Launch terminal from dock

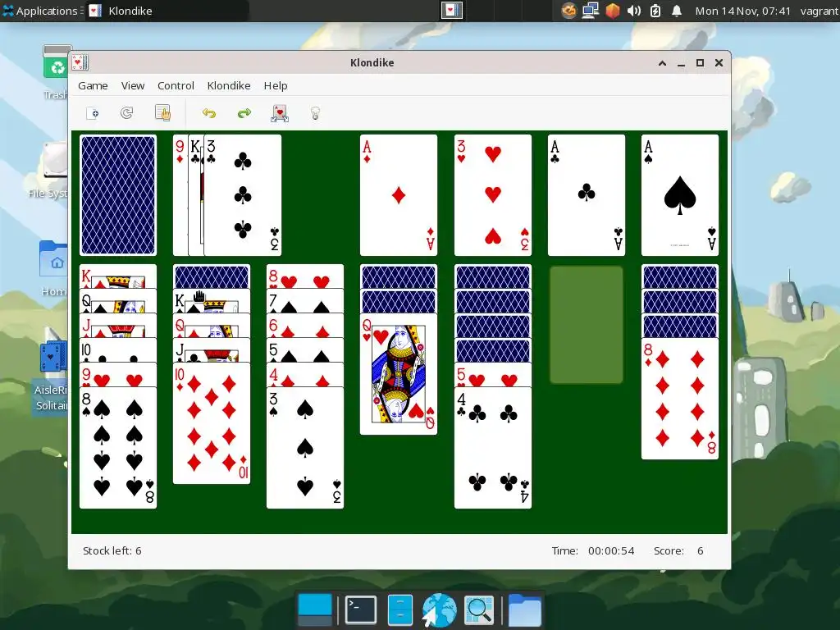[361, 609]
